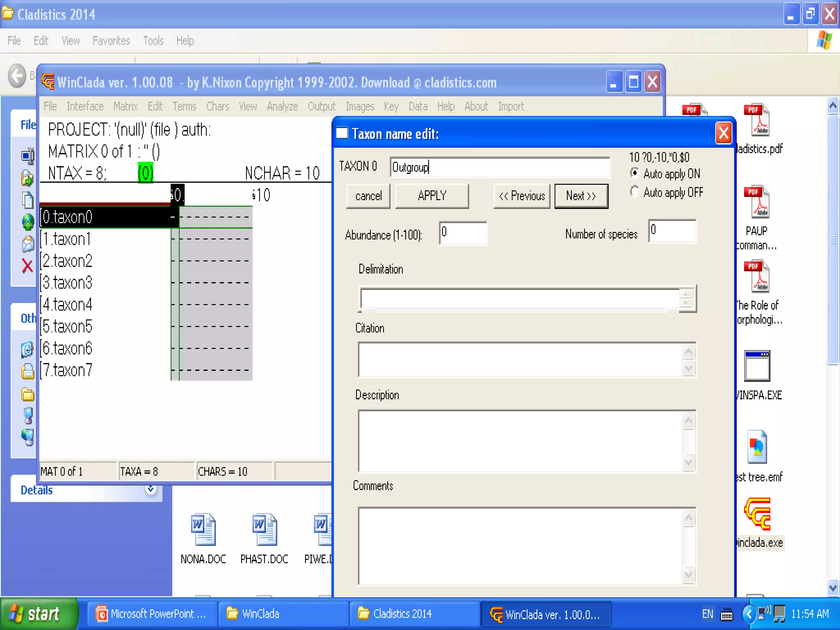The height and width of the screenshot is (630, 840).
Task: Select the taxon3 row in matrix
Action: (x=68, y=283)
